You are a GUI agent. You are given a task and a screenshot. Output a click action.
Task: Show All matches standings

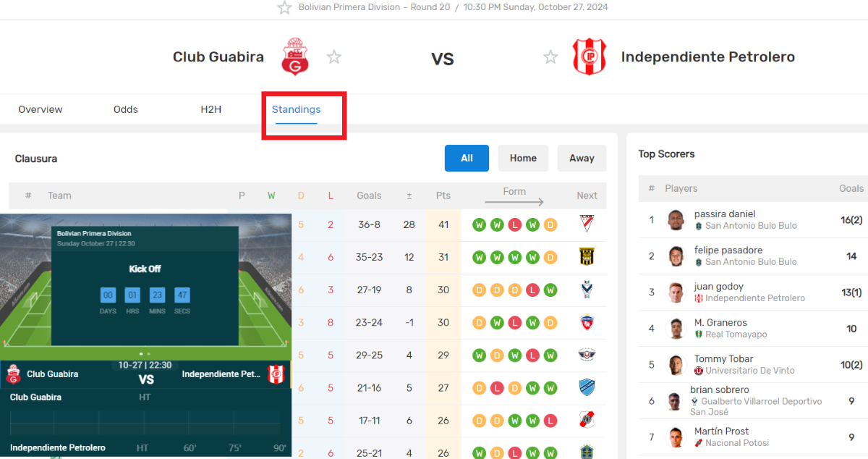(x=467, y=158)
